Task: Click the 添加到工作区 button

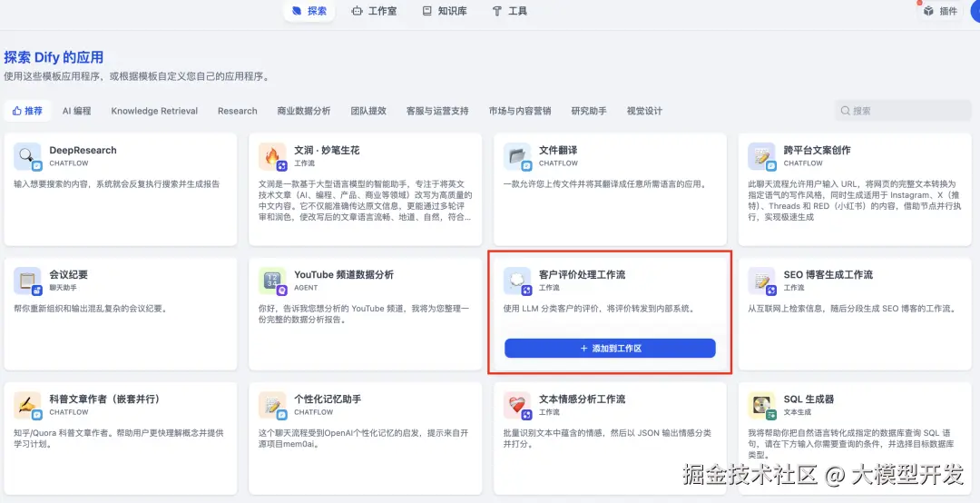Action: (x=610, y=349)
